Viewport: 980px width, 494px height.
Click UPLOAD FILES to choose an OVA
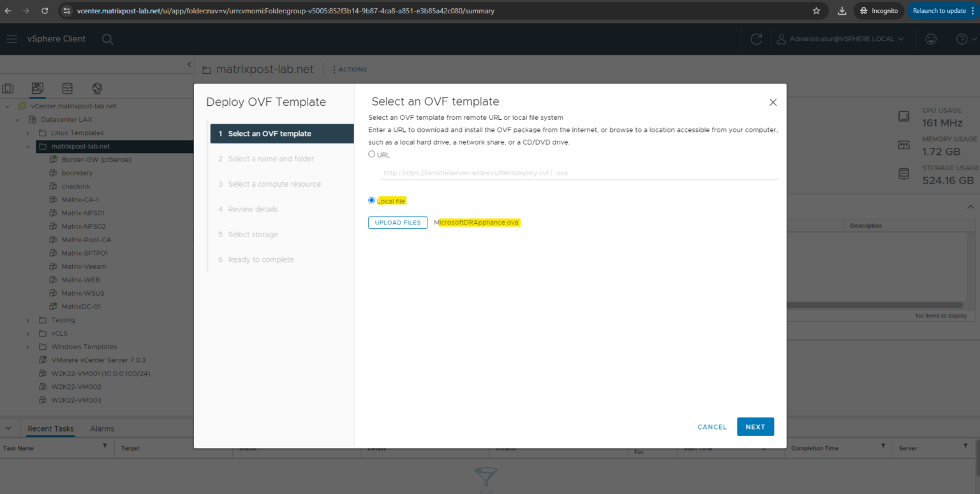pos(397,222)
